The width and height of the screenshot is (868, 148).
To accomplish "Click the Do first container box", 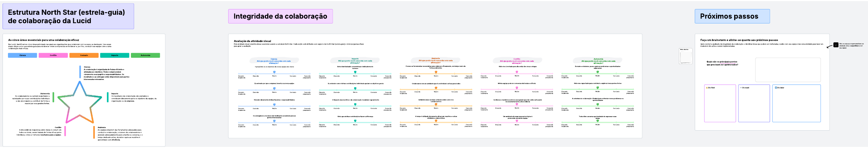I will coord(720,105).
